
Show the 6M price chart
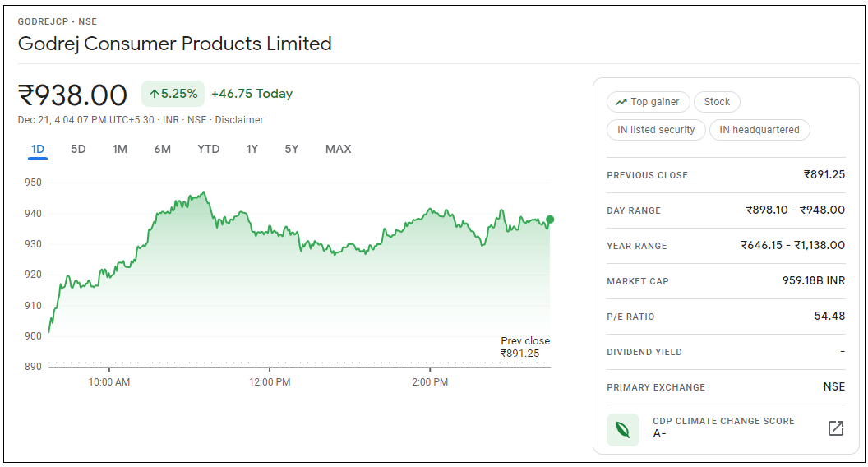(162, 149)
